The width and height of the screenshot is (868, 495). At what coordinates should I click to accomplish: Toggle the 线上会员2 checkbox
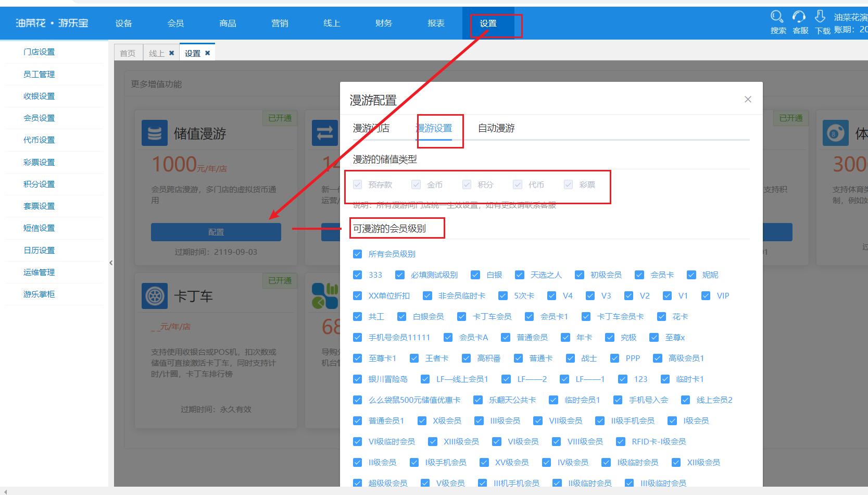click(x=685, y=400)
